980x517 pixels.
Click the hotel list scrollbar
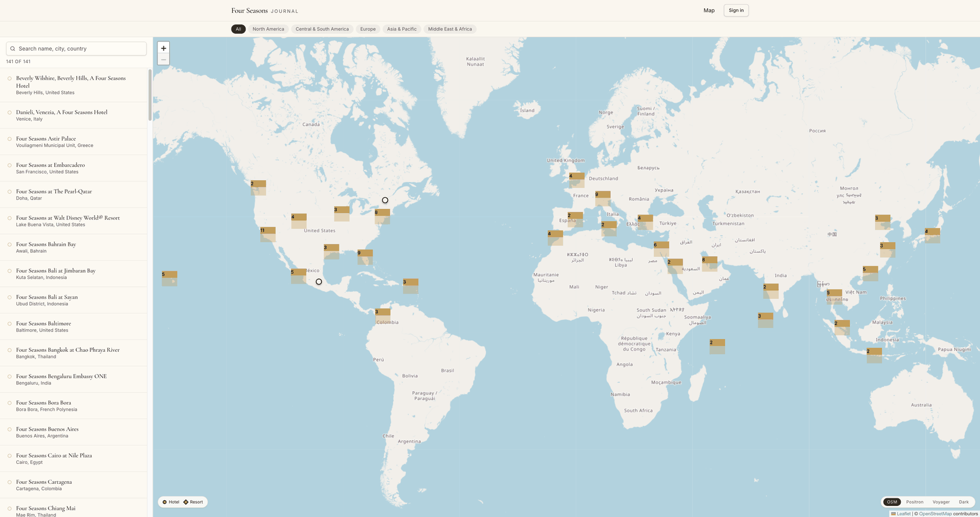point(150,95)
